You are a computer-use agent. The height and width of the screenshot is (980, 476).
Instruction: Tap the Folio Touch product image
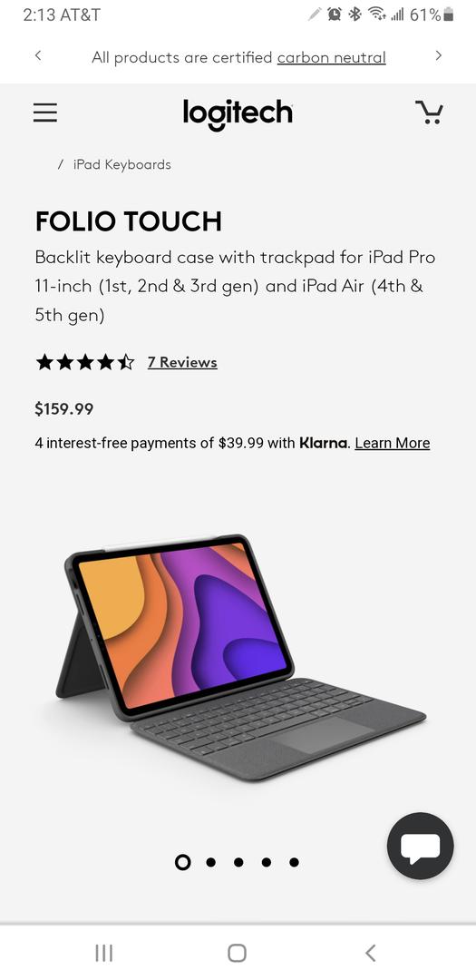pyautogui.click(x=240, y=657)
